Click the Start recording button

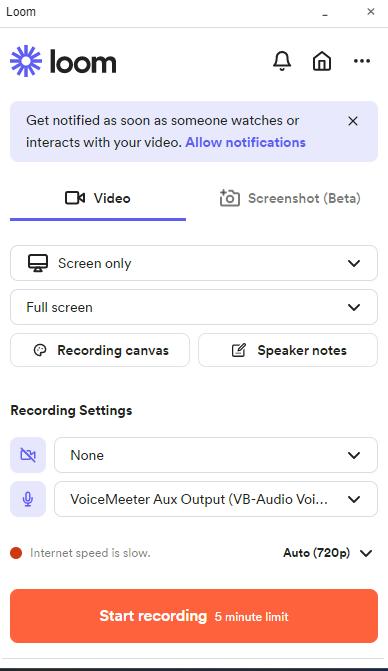coord(194,616)
